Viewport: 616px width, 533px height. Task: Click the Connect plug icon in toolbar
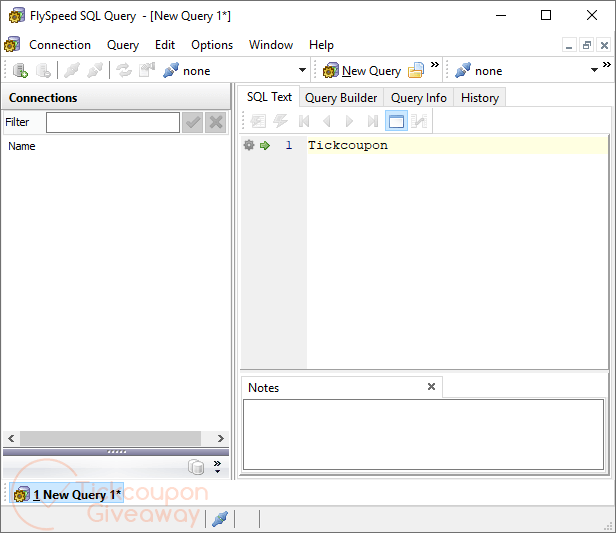click(x=72, y=71)
